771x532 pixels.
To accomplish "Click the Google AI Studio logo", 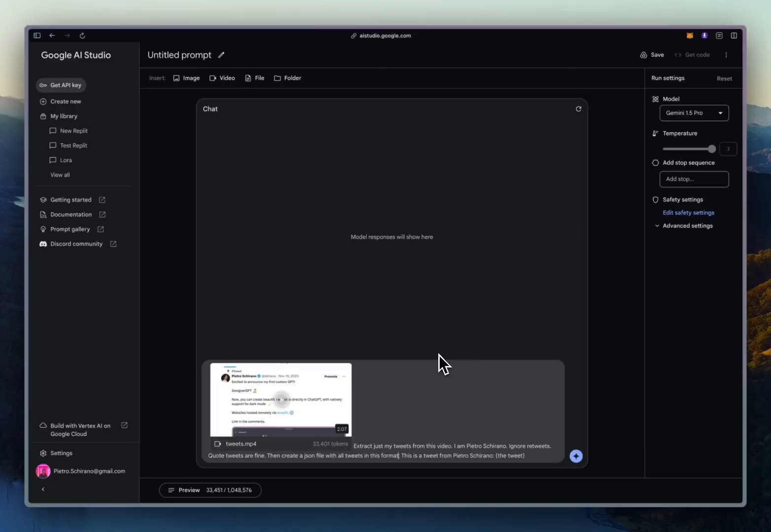I will pyautogui.click(x=76, y=55).
